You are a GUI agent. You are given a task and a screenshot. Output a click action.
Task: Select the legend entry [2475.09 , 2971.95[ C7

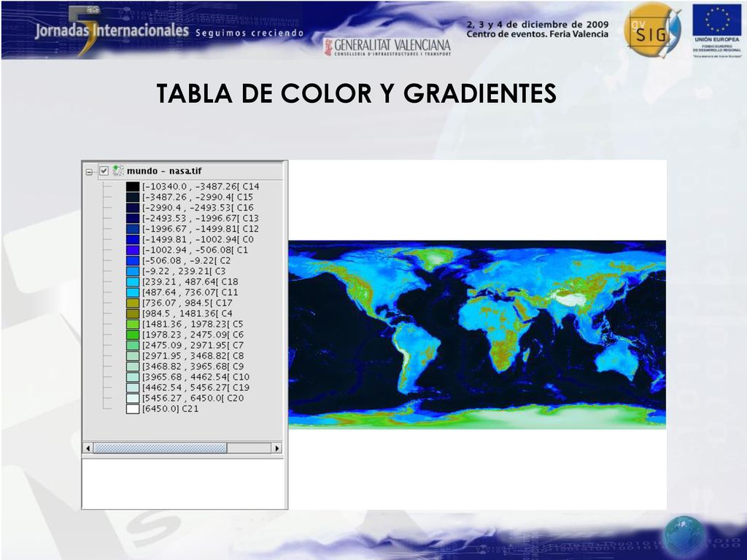193,345
